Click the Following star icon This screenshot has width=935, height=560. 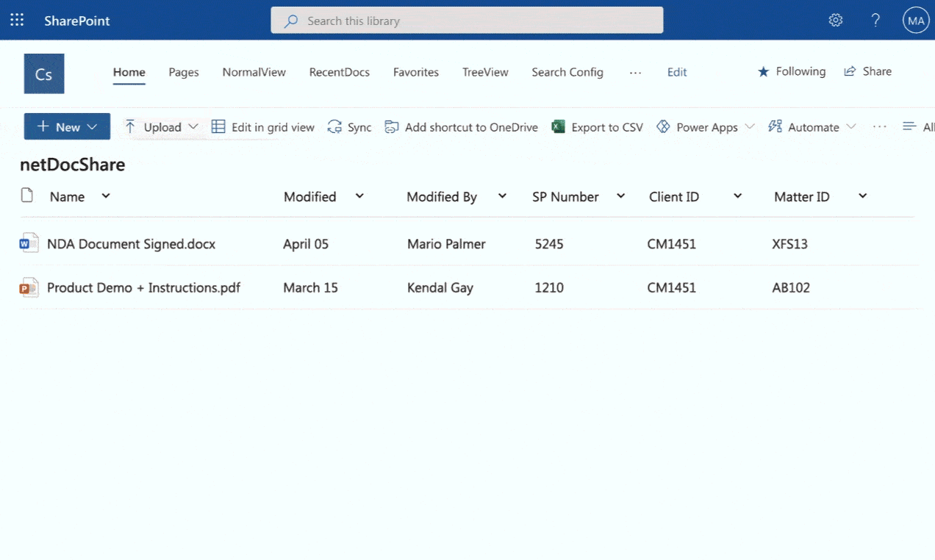[763, 71]
